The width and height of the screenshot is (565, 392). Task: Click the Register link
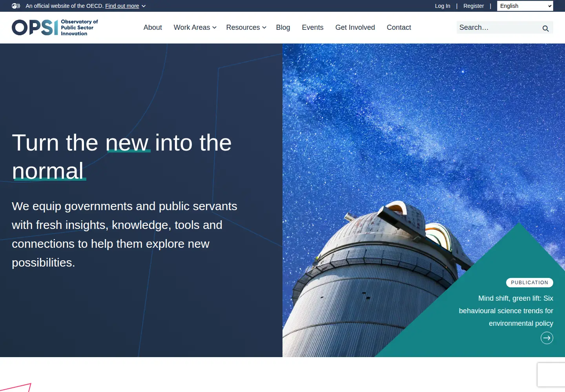(x=474, y=6)
